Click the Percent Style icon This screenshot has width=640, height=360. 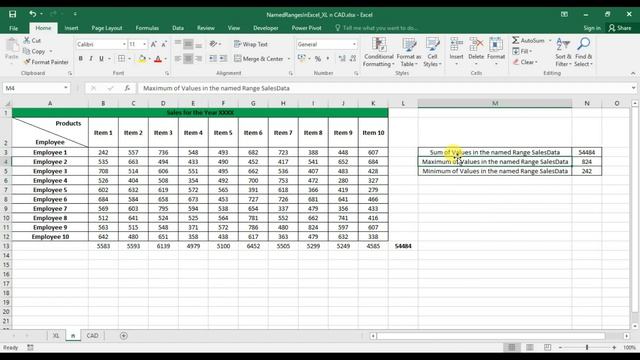point(318,59)
